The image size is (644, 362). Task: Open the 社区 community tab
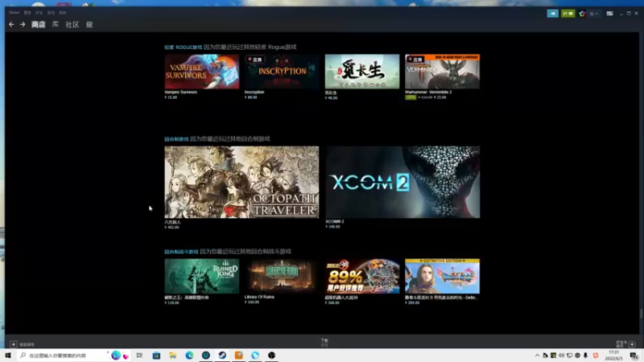tap(72, 25)
